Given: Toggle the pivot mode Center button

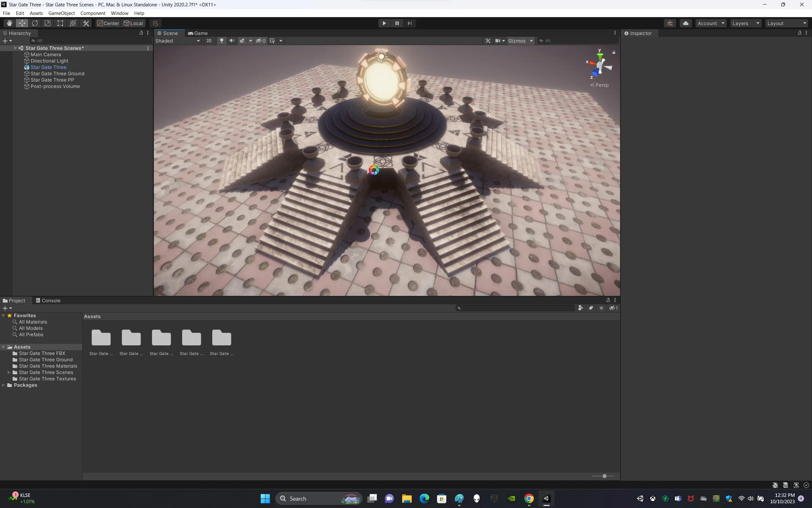Looking at the screenshot, I should click(108, 23).
